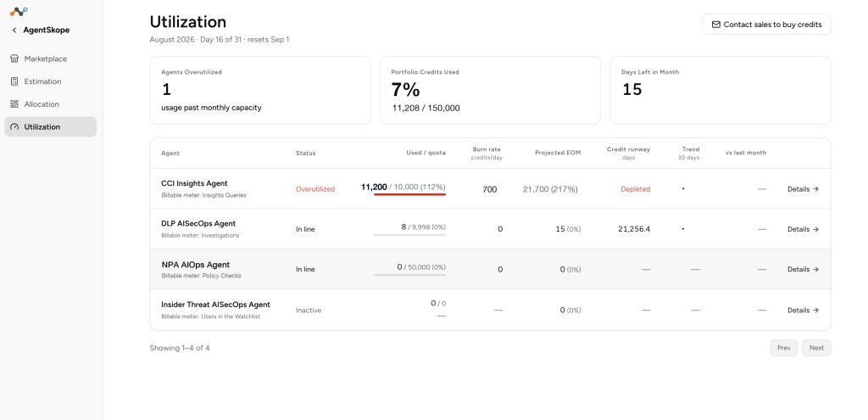Viewport: 868px width, 420px height.
Task: Open Details for CCI Insights Agent
Action: [803, 189]
